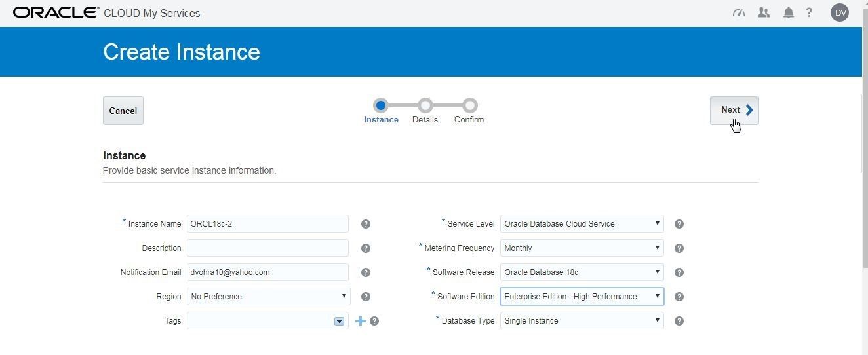Open the Software Edition dropdown
868x355 pixels.
click(x=582, y=297)
